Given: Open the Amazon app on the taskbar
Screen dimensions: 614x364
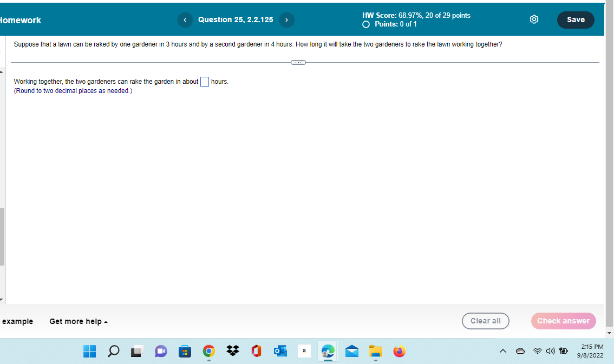Looking at the screenshot, I should pos(304,351).
